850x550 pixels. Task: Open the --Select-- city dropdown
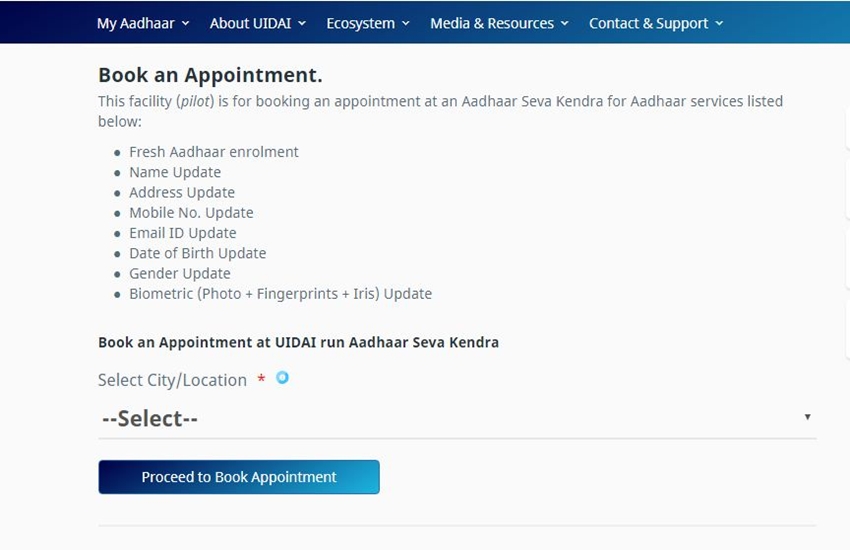pos(456,418)
